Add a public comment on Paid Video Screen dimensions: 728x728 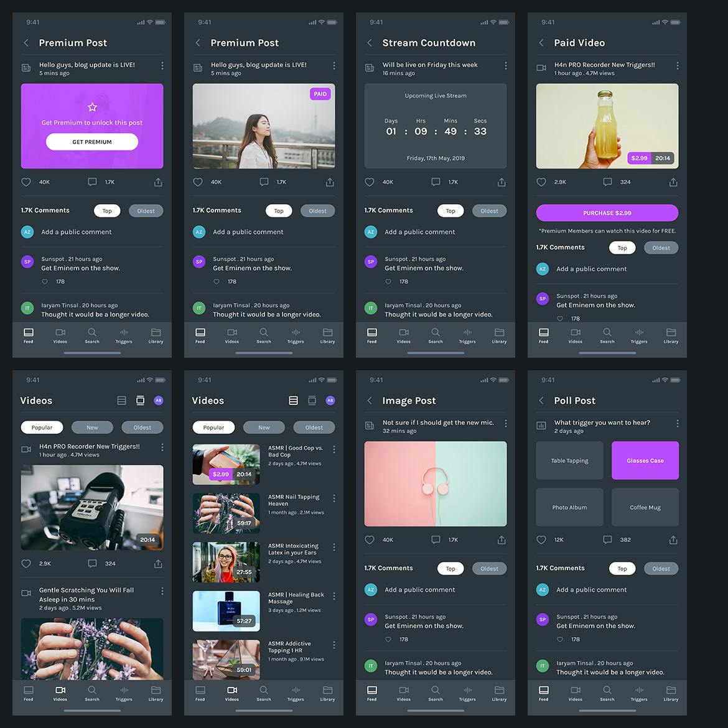(x=592, y=269)
